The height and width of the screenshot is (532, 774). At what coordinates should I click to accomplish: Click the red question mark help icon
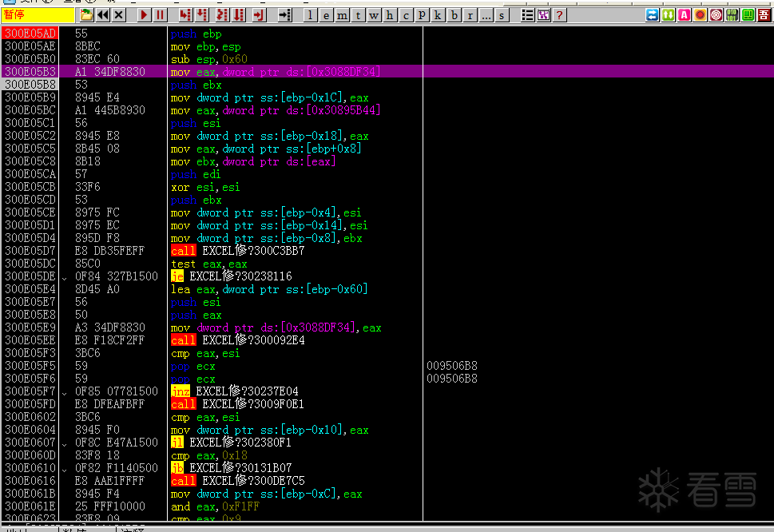click(559, 15)
